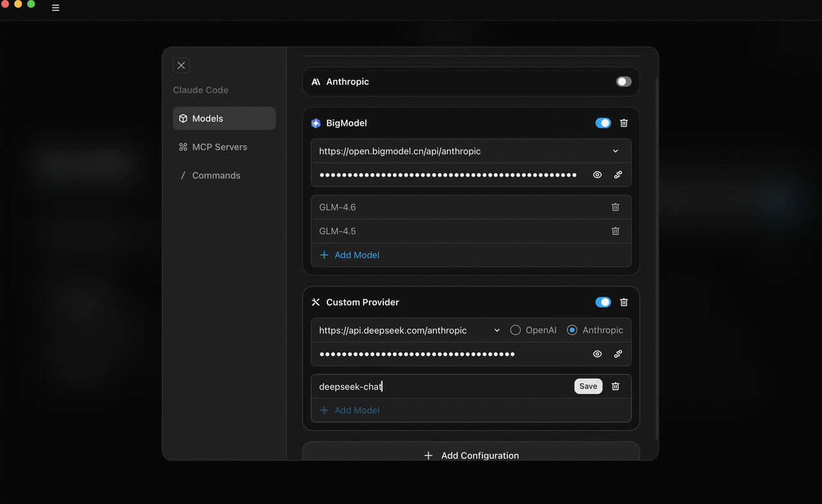Close the settings dialog with X button
The width and height of the screenshot is (822, 504).
(181, 65)
